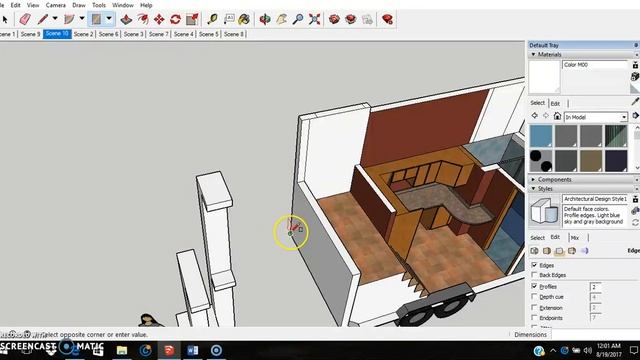Select the Scale tool
This screenshot has height=360, width=640.
(x=192, y=19)
